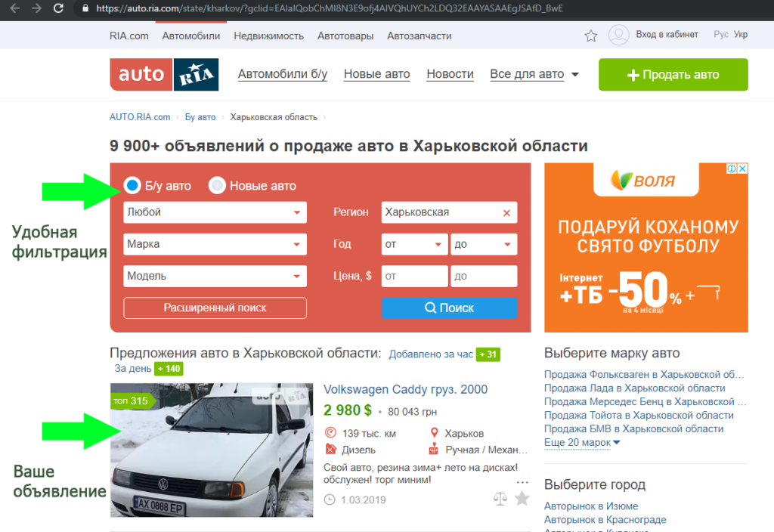The height and width of the screenshot is (532, 774).
Task: Go to Новые авто nav link
Action: click(x=376, y=74)
